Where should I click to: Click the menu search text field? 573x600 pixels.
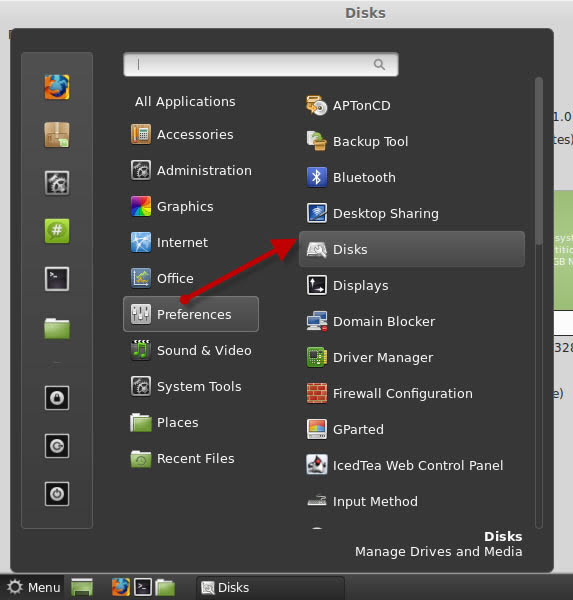pos(261,64)
